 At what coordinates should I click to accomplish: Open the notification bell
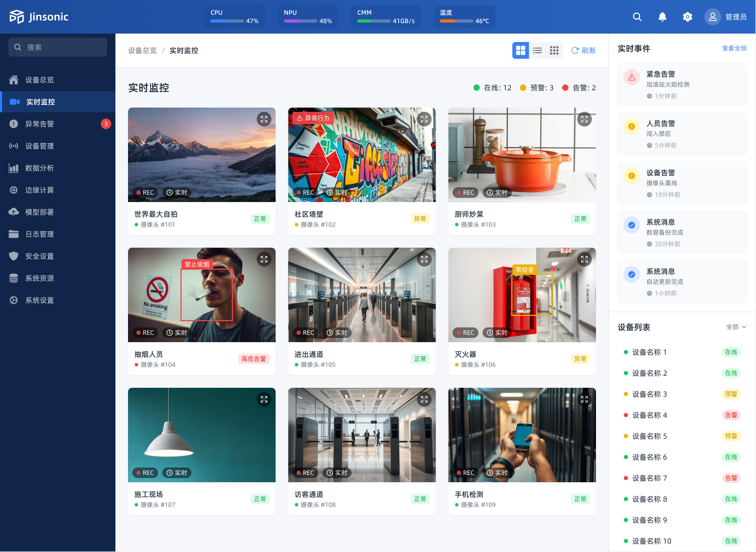pos(662,17)
